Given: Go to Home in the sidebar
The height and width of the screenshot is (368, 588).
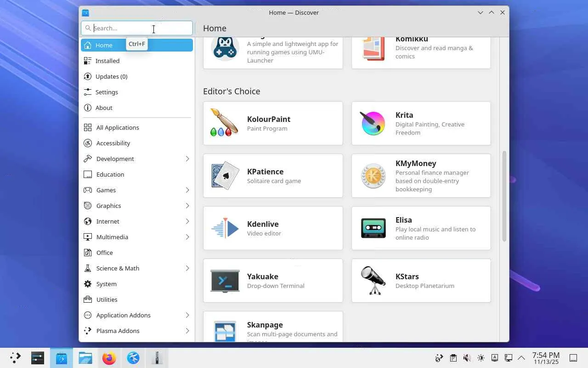Looking at the screenshot, I should [137, 45].
